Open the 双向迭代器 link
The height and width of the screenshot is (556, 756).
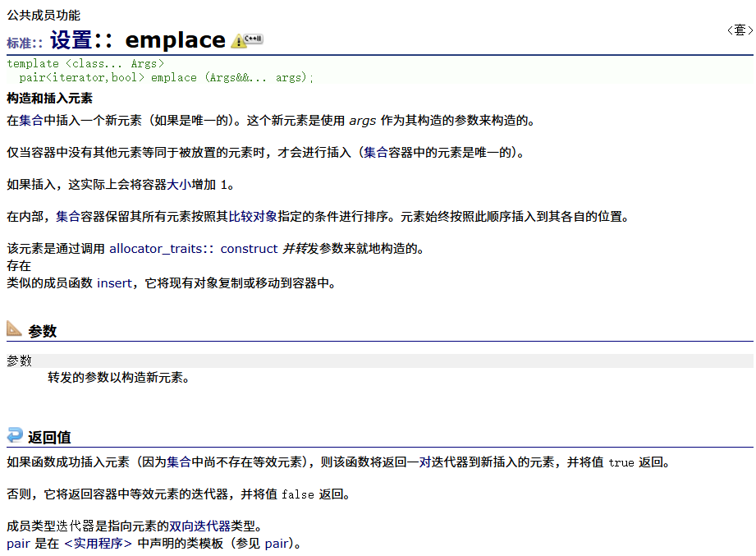point(199,526)
